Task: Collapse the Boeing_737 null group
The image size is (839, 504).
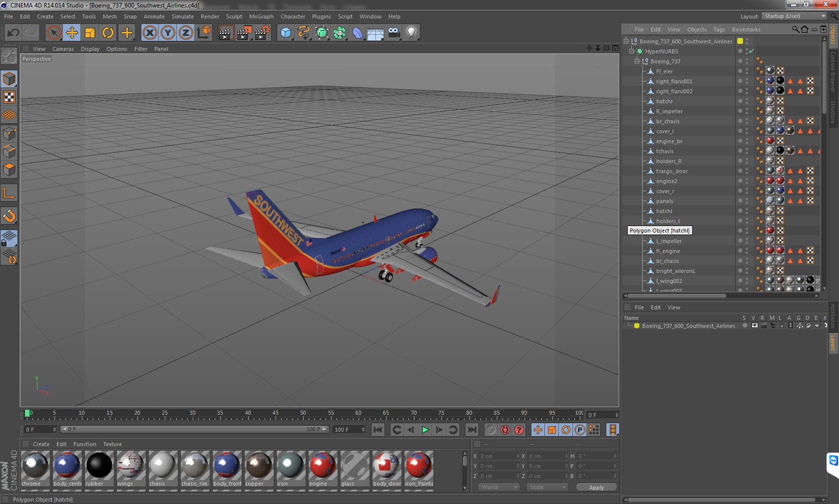Action: (637, 61)
